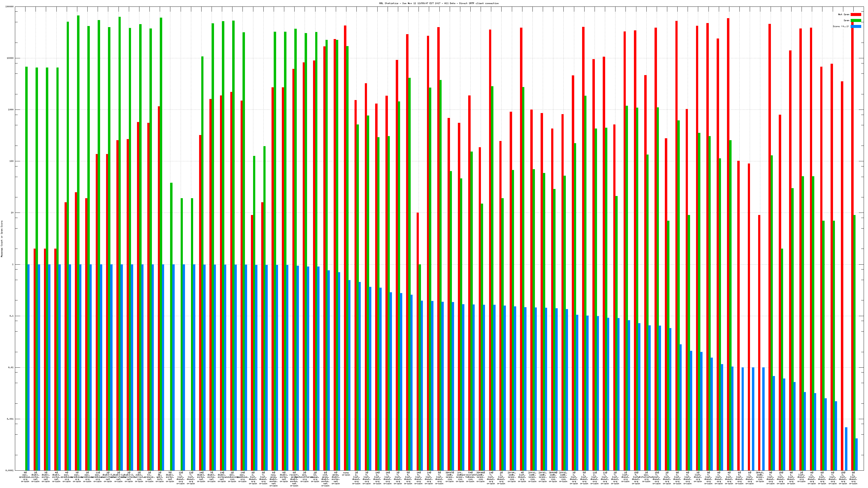Click the green Spam legend swatch

click(856, 21)
